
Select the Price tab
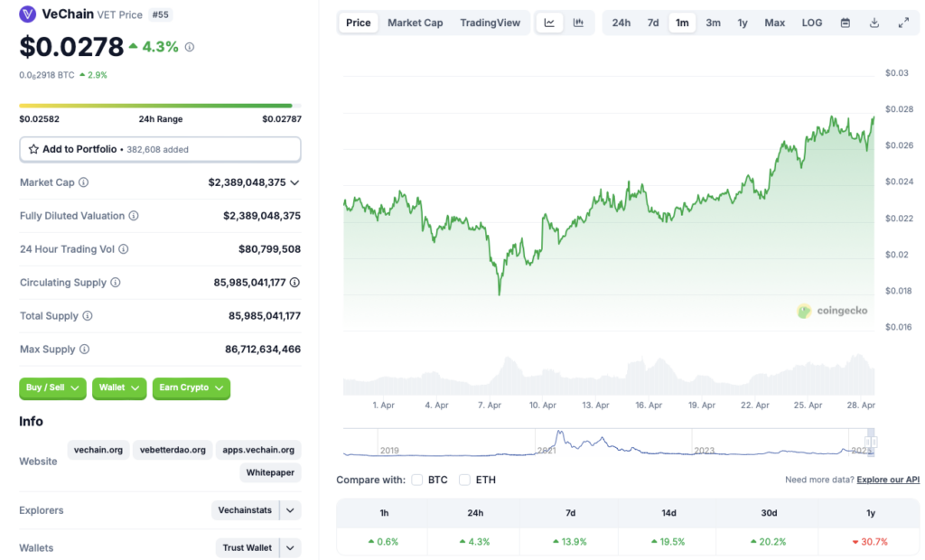point(358,23)
